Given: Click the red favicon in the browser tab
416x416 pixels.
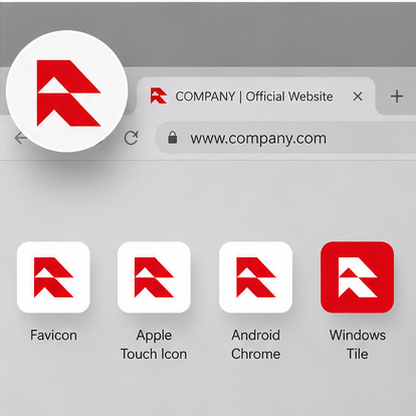Looking at the screenshot, I should coord(158,96).
